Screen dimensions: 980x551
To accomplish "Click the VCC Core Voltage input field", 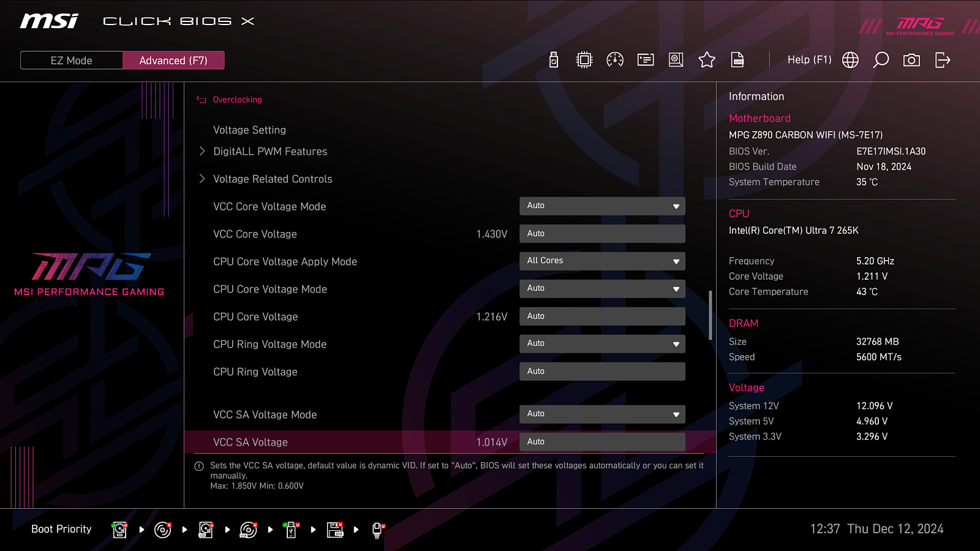I will coord(602,233).
